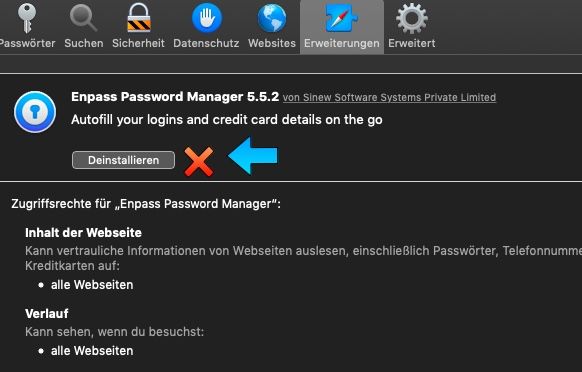
Task: Select the Websites globe icon
Action: [x=272, y=18]
